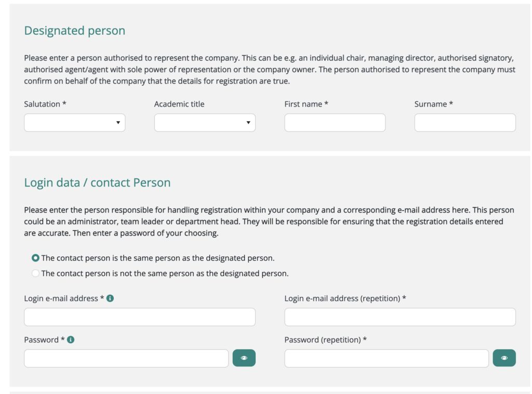Show password using the eye icon

click(244, 358)
